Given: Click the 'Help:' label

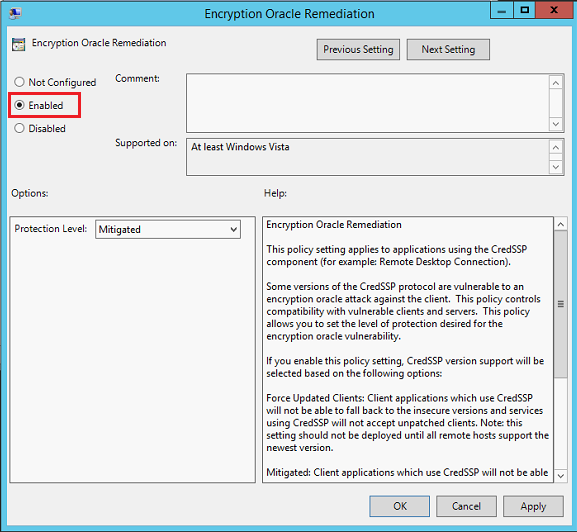Looking at the screenshot, I should point(275,193).
